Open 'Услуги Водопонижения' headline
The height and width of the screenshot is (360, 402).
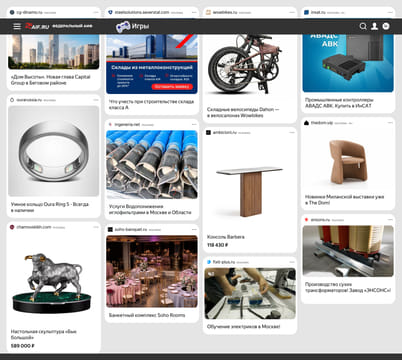click(x=150, y=209)
